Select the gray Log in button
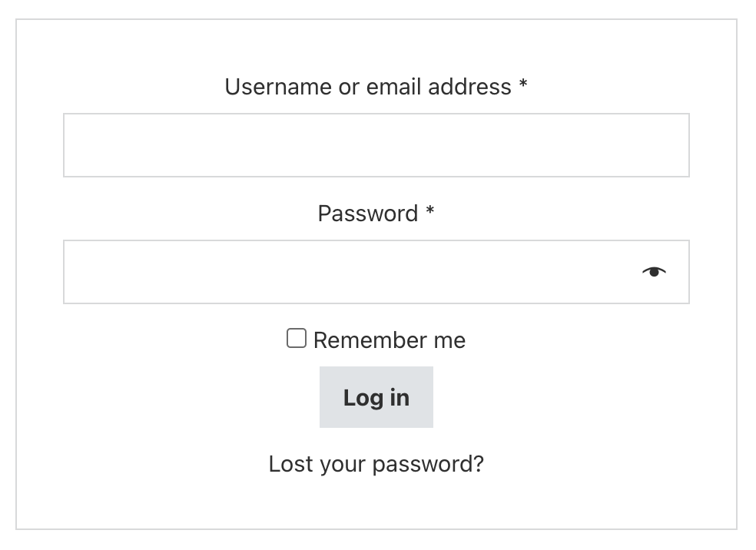 coord(376,397)
